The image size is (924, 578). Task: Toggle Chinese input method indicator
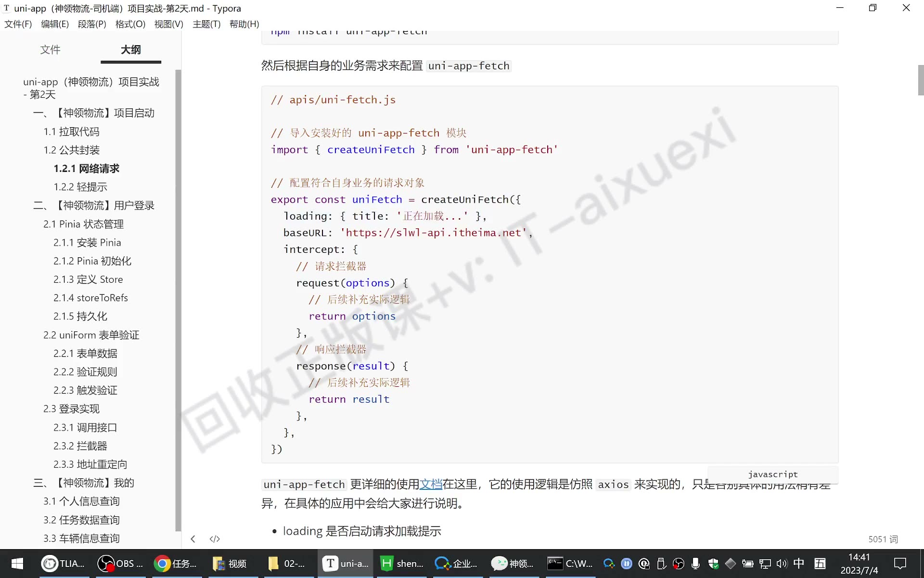point(799,564)
